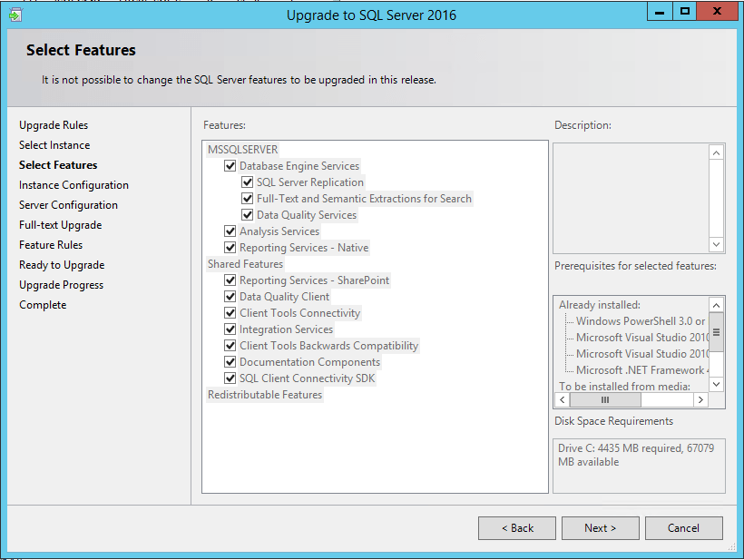Select Windows PowerShell 3.0 in prerequisites list
The width and height of the screenshot is (744, 560).
(640, 319)
